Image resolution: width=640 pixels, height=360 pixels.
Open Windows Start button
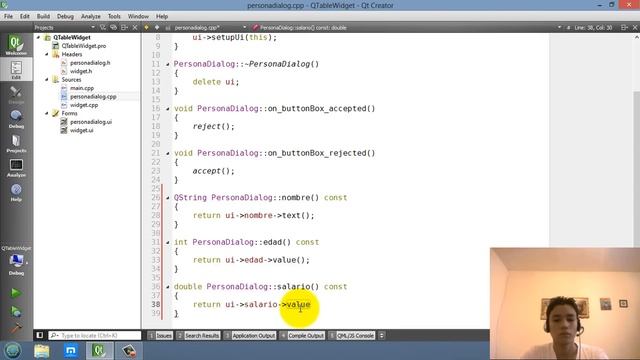pyautogui.click(x=12, y=350)
